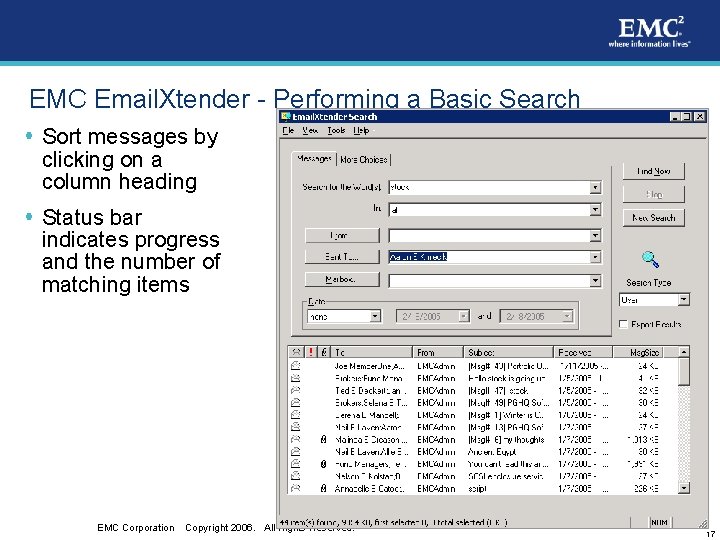
Task: Click the New Search button
Action: [x=653, y=218]
